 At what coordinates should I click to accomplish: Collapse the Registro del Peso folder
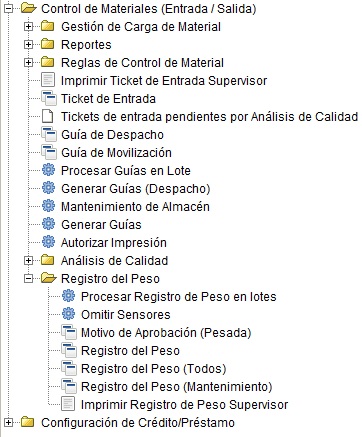(29, 278)
